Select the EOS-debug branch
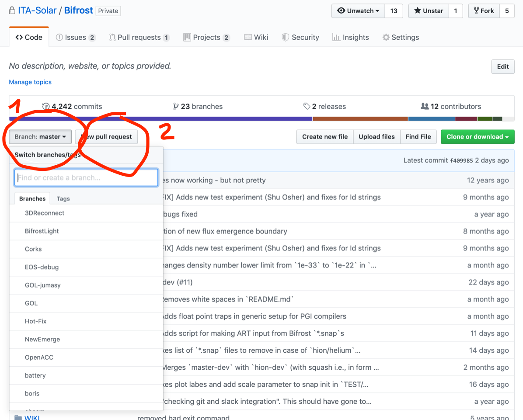The image size is (523, 420). 86,267
